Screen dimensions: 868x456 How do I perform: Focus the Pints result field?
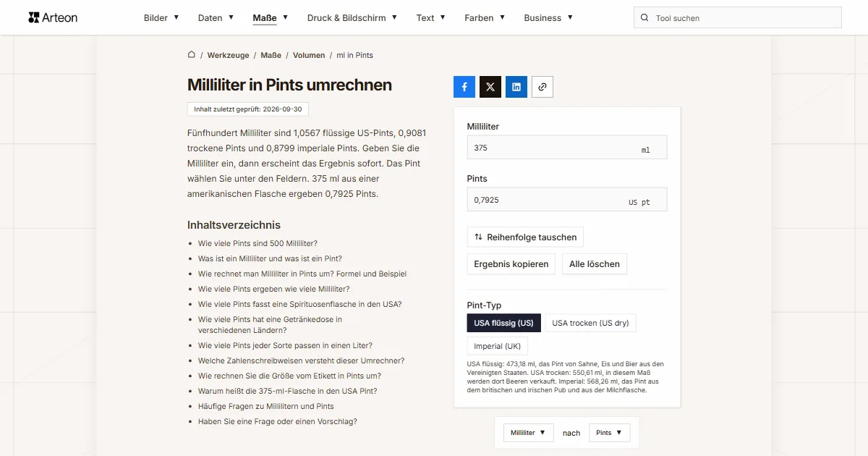(x=567, y=200)
